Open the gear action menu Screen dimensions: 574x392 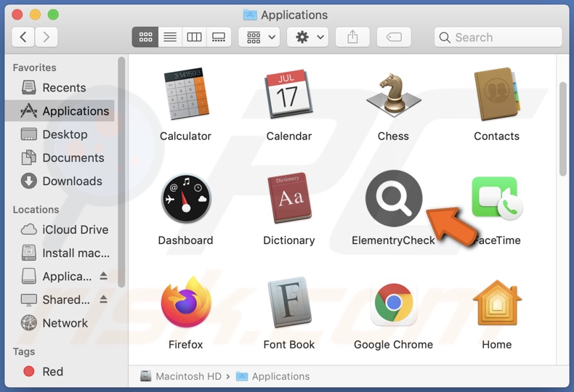click(x=308, y=37)
